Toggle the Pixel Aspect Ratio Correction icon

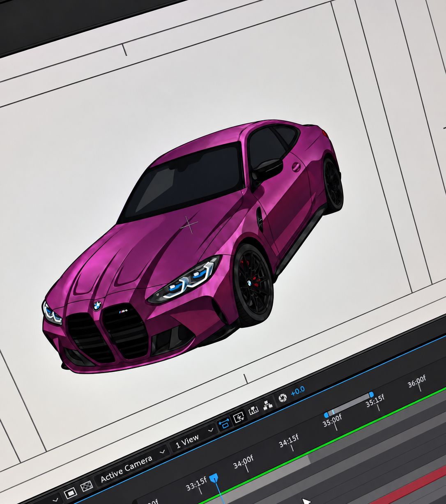click(224, 423)
